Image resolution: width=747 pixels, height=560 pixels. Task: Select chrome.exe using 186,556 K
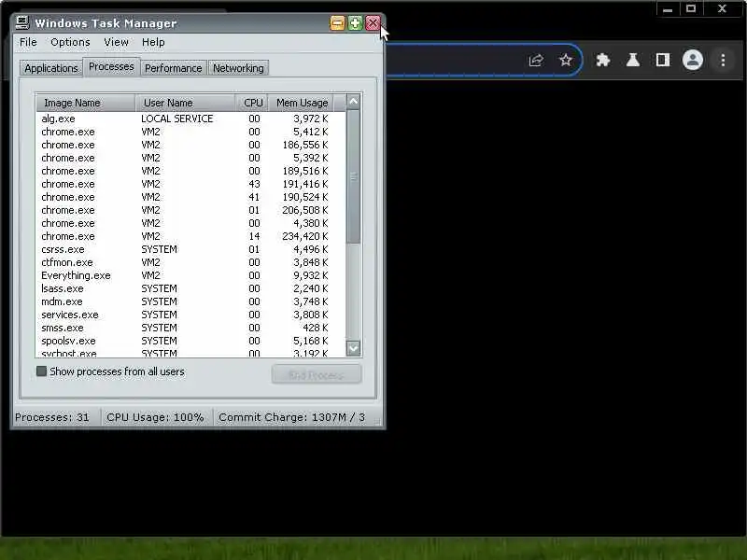point(191,145)
